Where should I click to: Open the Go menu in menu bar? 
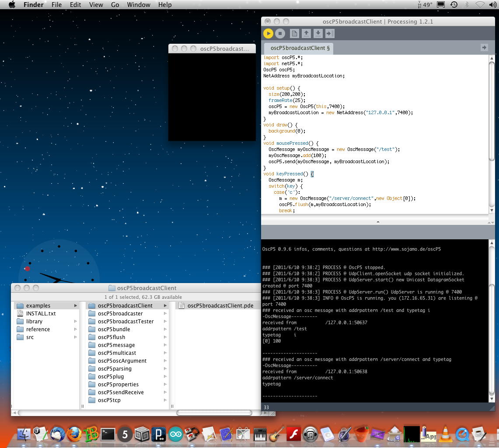[x=115, y=5]
